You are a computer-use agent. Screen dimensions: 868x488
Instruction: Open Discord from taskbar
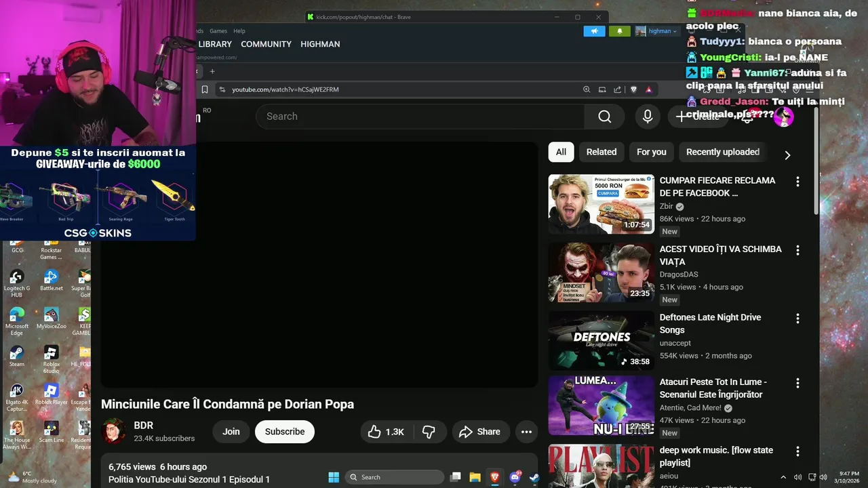click(x=515, y=477)
